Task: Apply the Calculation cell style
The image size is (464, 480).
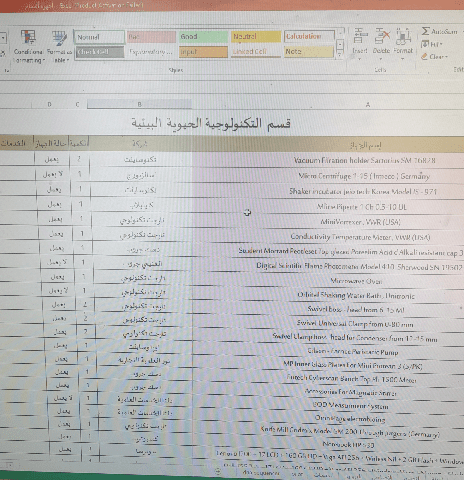Action: (x=309, y=36)
